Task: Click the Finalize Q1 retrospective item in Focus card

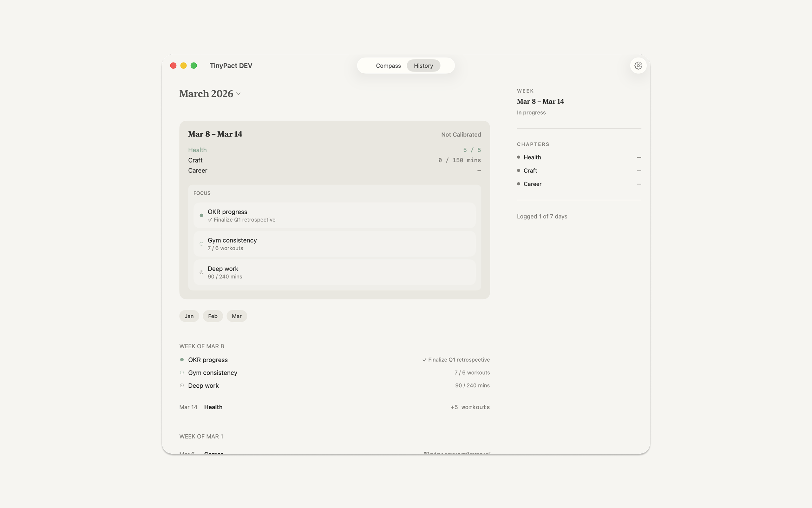Action: click(x=241, y=220)
